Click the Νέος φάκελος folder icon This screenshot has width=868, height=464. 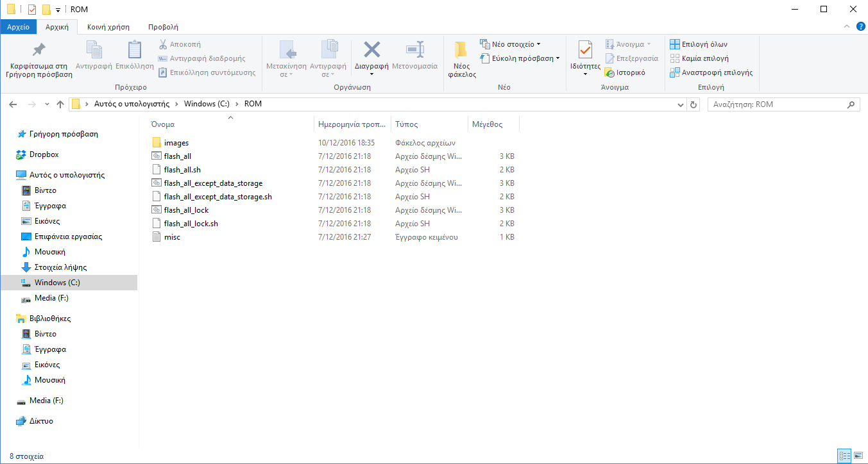pos(461,50)
